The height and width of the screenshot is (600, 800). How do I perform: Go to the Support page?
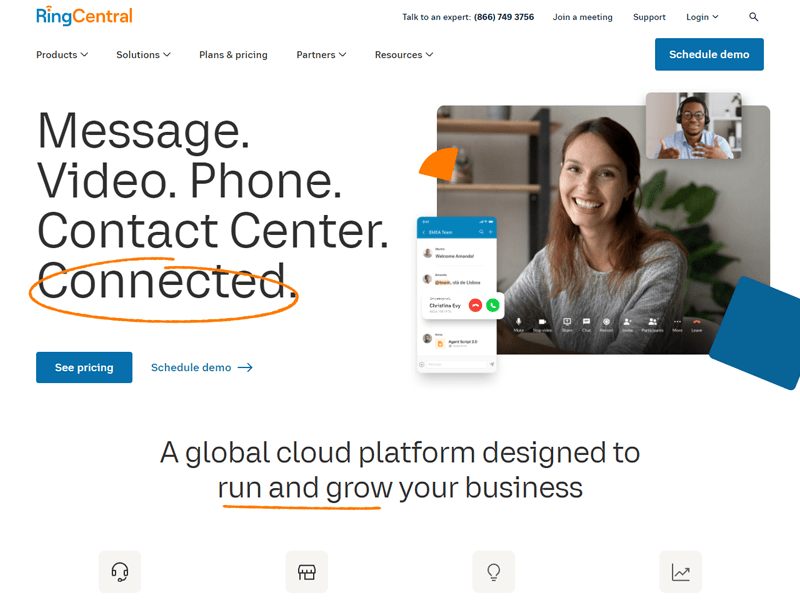tap(649, 17)
